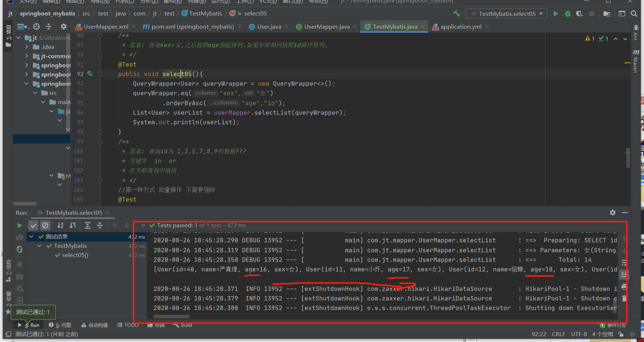
Task: Start debugging with the bug icon
Action: [568, 14]
